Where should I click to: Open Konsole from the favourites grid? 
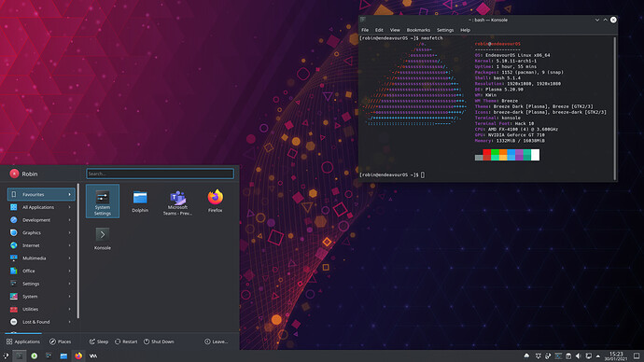[x=103, y=239]
